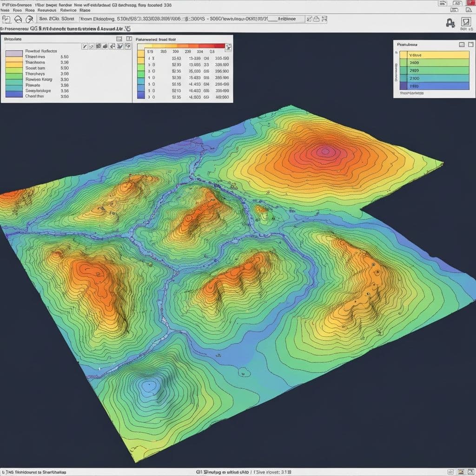Click the pencil icon in the legend panel toolbar
Screen dimensions: 476x476
[85, 46]
